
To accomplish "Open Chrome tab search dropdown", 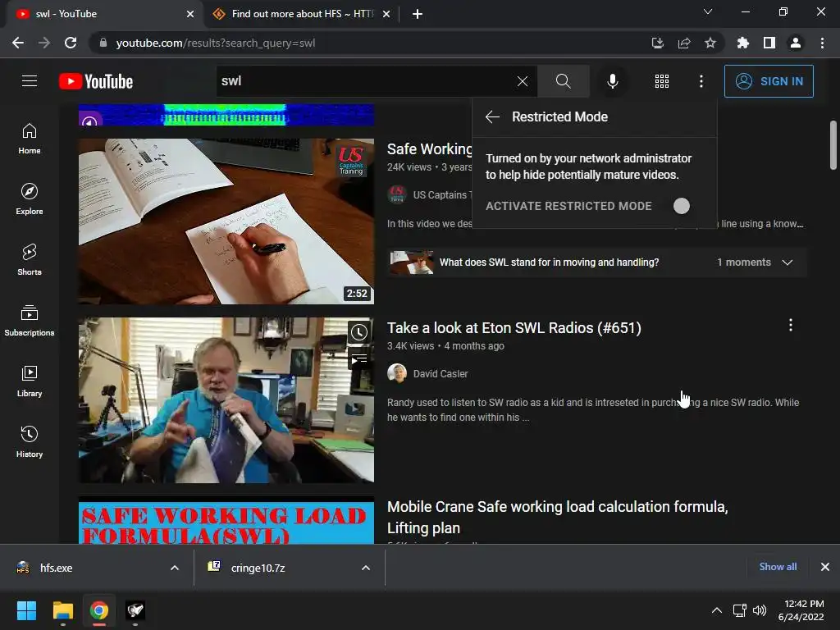I will point(708,11).
